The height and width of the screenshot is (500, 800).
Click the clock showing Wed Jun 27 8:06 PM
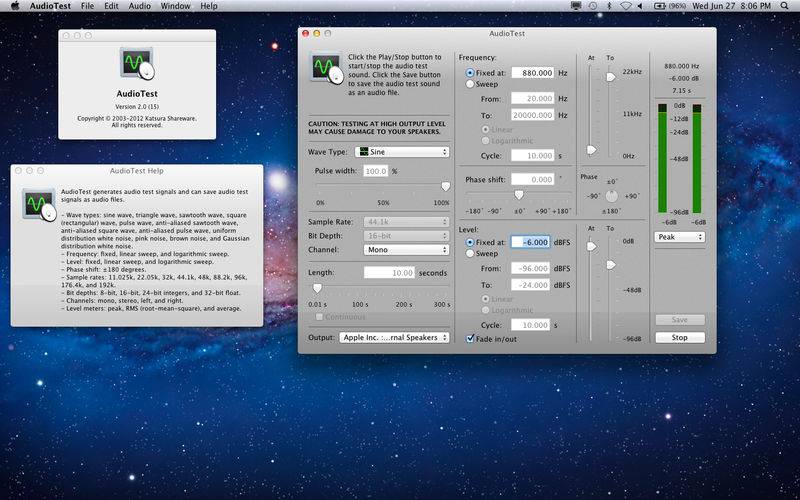pyautogui.click(x=731, y=6)
